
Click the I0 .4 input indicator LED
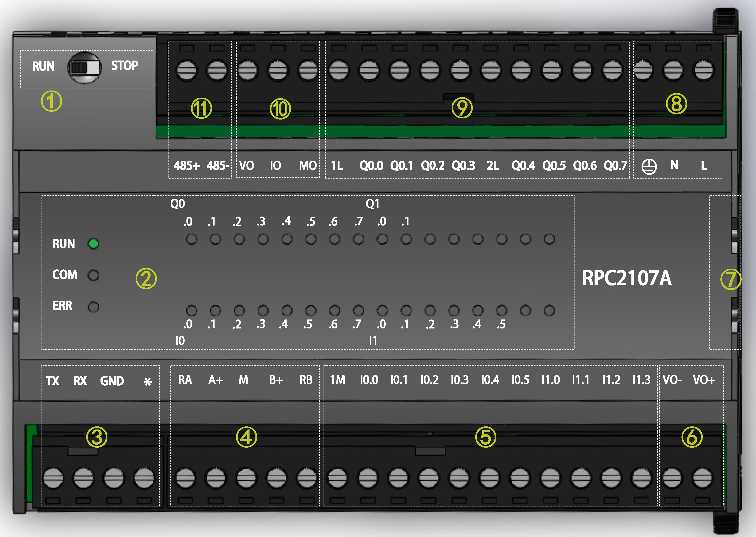coord(287,311)
